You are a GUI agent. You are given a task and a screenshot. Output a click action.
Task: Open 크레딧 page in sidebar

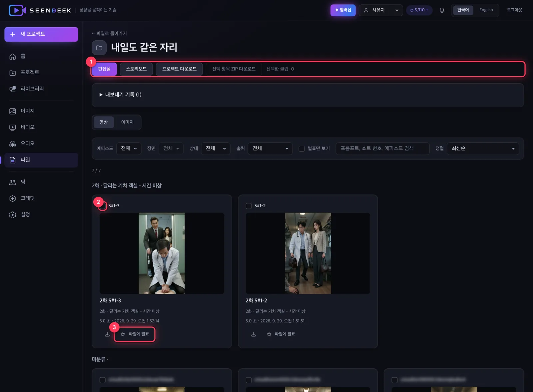point(41,198)
